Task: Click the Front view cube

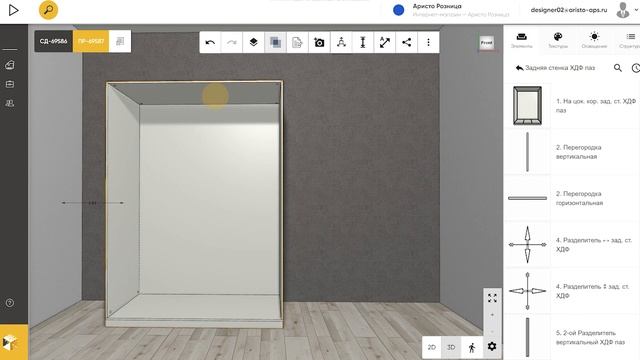Action: click(487, 43)
